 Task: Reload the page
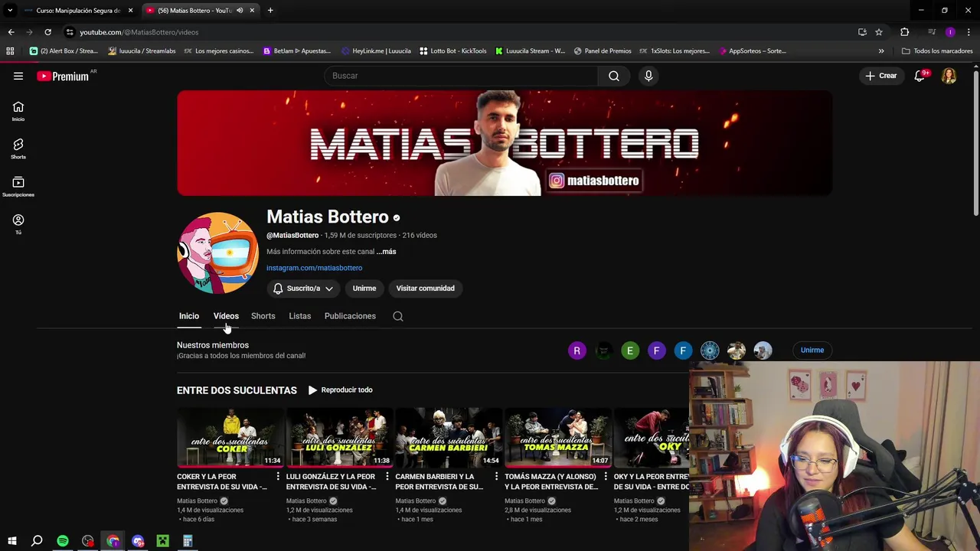[x=47, y=32]
